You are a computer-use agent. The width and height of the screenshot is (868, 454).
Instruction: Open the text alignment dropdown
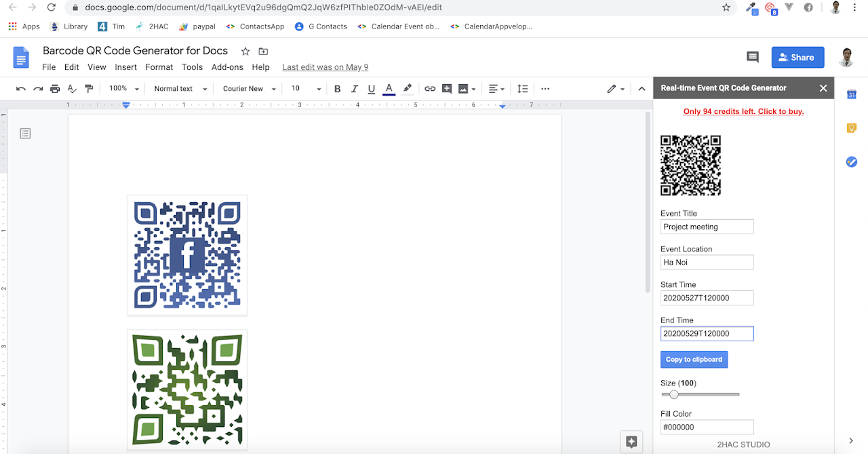click(496, 89)
